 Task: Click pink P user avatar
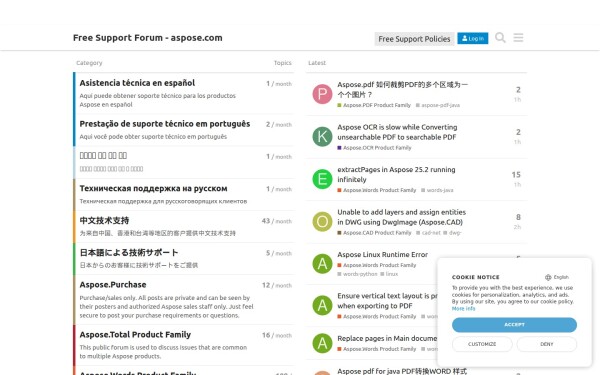click(322, 94)
